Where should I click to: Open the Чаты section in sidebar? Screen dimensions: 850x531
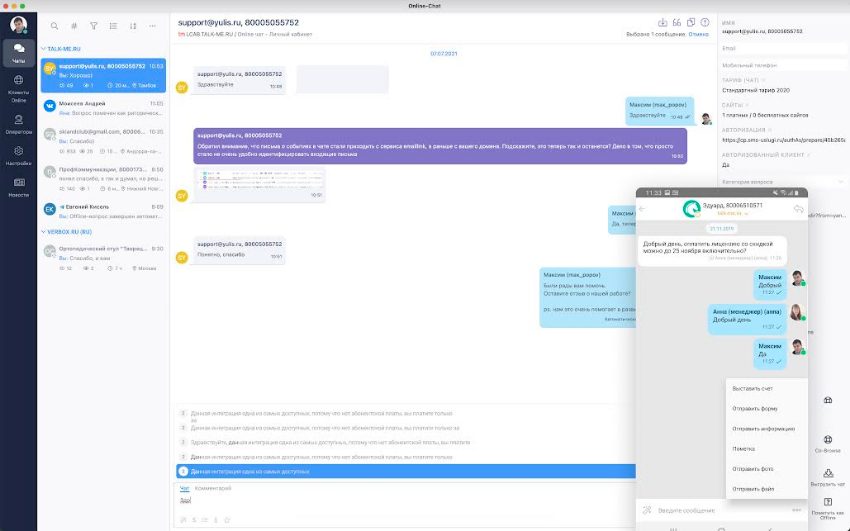(18, 53)
